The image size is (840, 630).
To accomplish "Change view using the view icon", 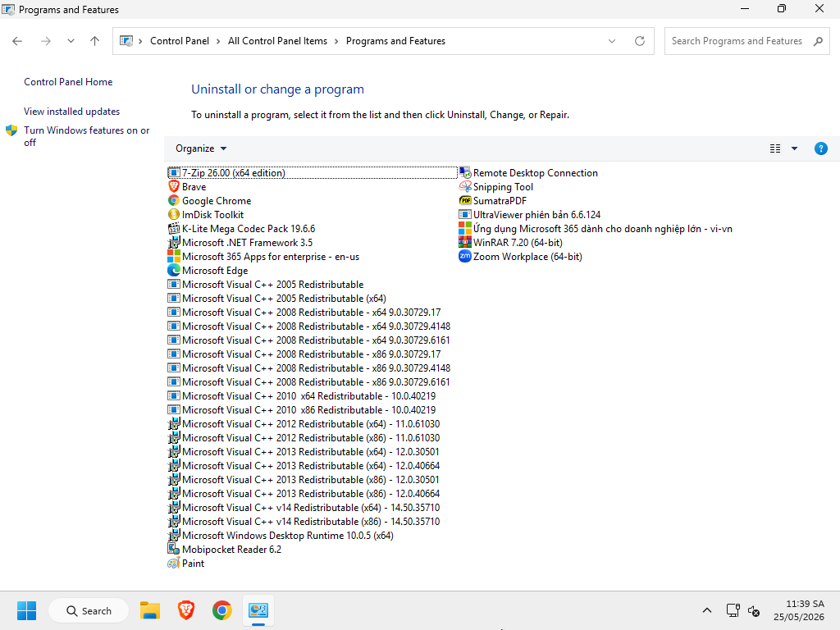I will click(775, 148).
